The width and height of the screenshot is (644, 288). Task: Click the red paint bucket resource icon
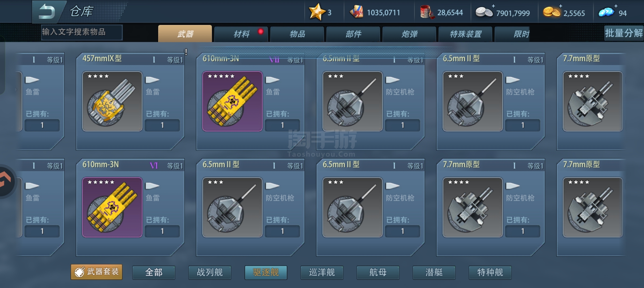pyautogui.click(x=427, y=12)
